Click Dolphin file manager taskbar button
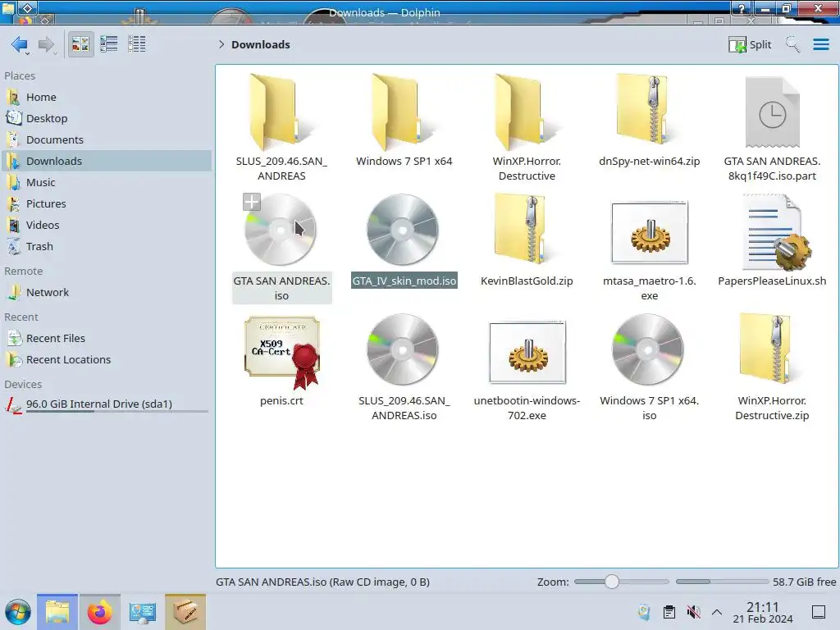840x630 pixels. pos(57,612)
